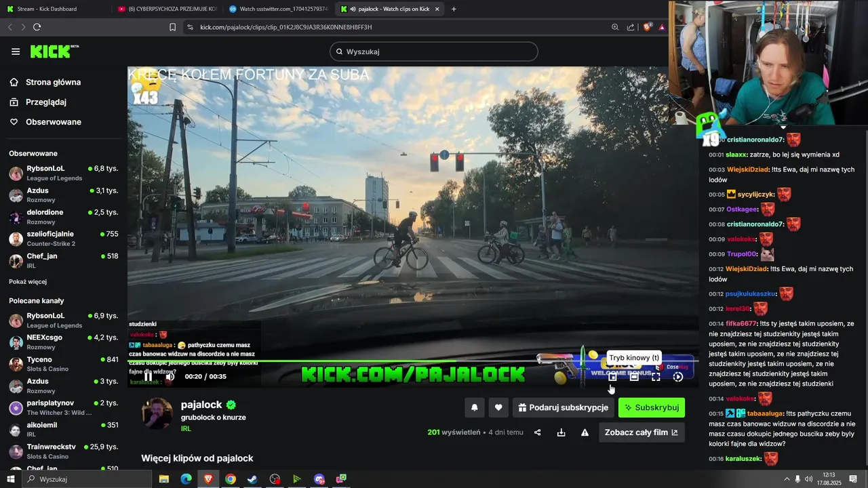
Task: Click Podaruj subskrypcje button
Action: click(x=563, y=407)
